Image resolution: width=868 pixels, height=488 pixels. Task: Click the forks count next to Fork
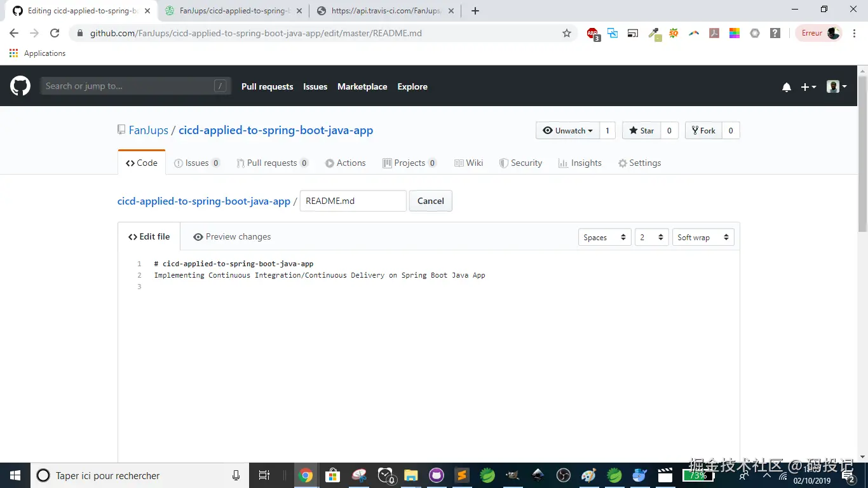click(731, 131)
